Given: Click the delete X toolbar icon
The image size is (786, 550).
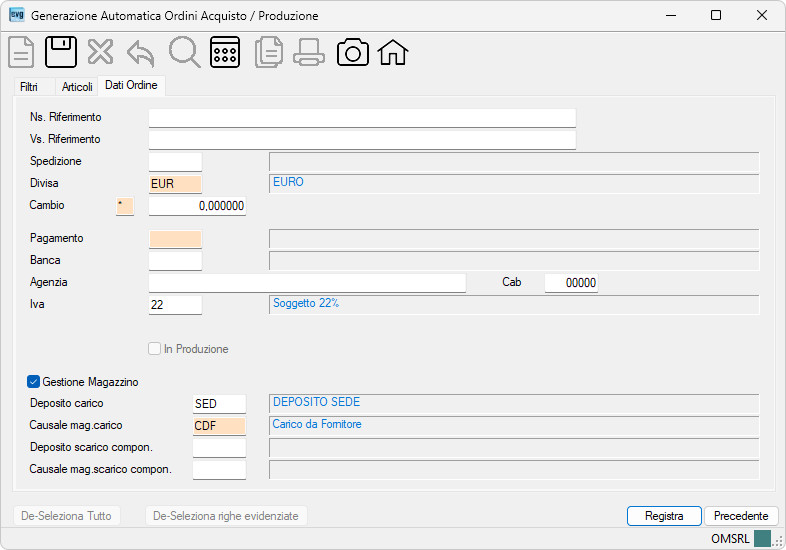Looking at the screenshot, I should point(100,52).
